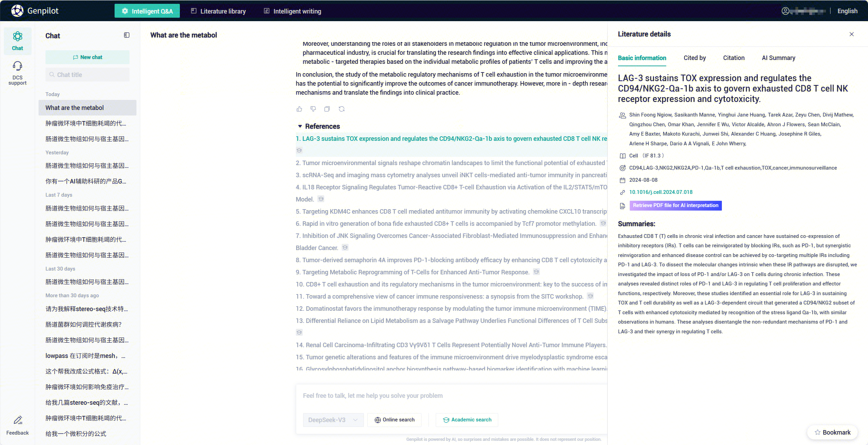The height and width of the screenshot is (445, 868).
Task: Open the Literature library tab
Action: pos(218,11)
